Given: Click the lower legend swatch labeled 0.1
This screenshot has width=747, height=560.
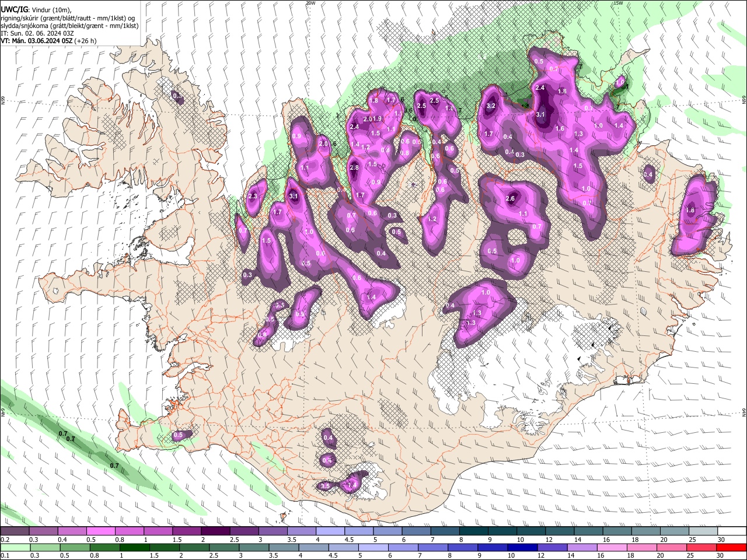Looking at the screenshot, I should (x=15, y=547).
